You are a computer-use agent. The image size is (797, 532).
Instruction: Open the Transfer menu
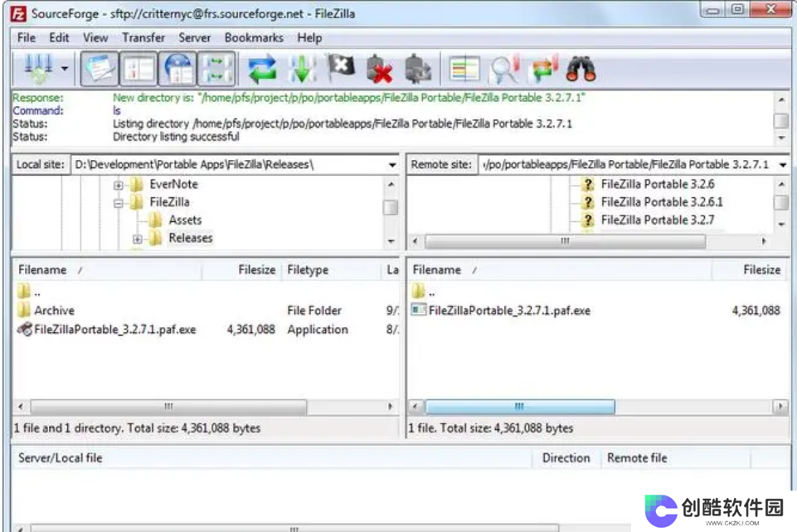pos(143,37)
